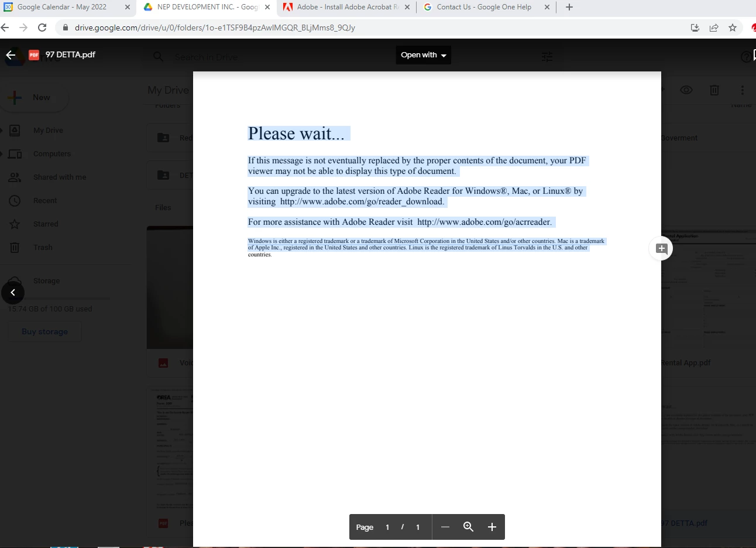This screenshot has width=756, height=548.
Task: Click the site lock icon
Action: [x=66, y=28]
